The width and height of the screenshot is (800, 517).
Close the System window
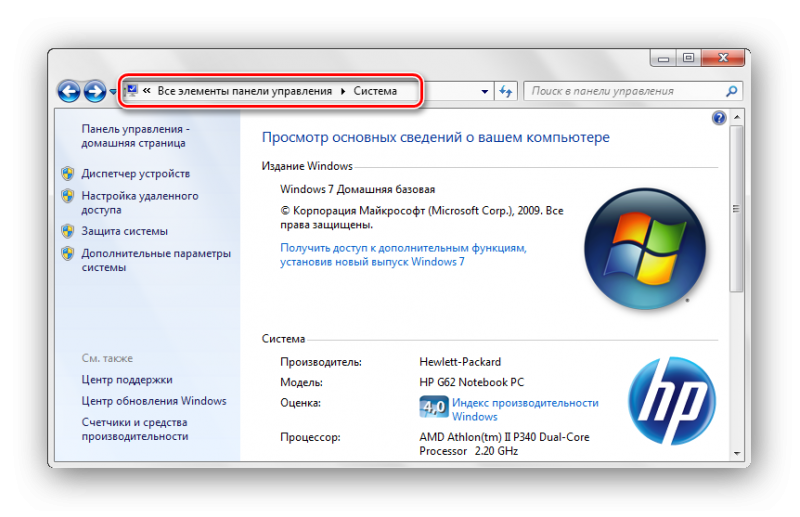pyautogui.click(x=723, y=58)
